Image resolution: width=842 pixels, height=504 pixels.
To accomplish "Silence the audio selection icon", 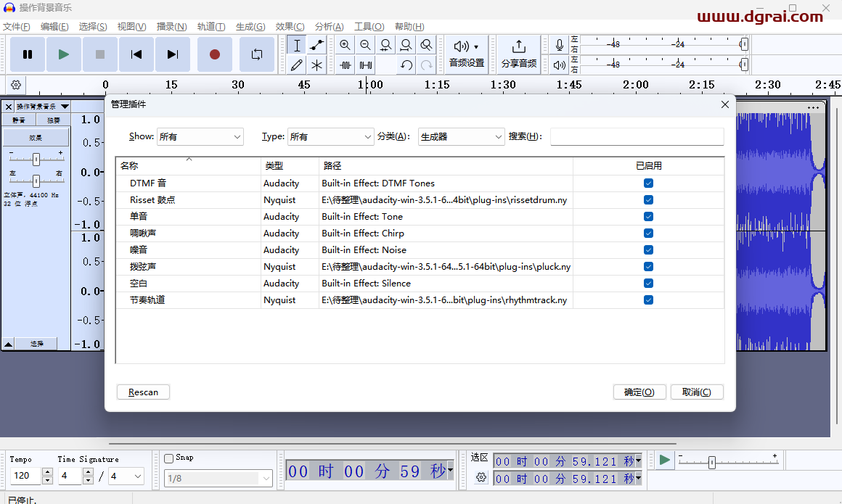I will [x=365, y=65].
